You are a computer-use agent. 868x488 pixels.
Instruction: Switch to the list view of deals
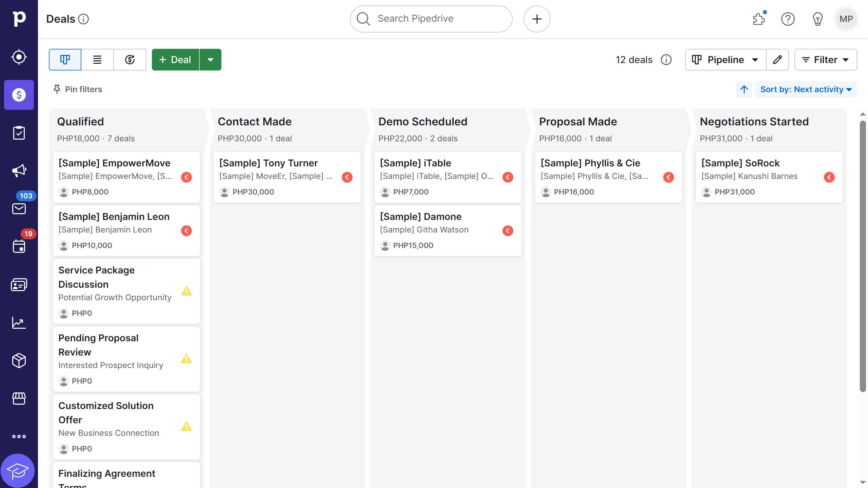(x=97, y=59)
